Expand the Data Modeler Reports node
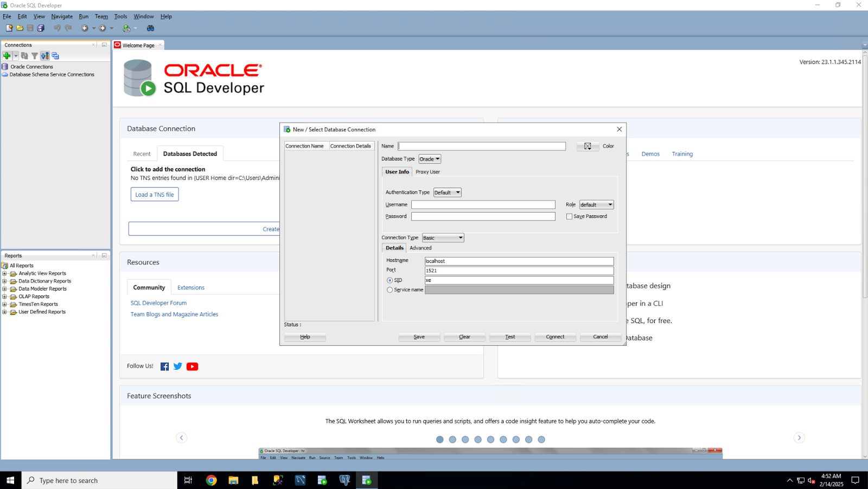This screenshot has height=489, width=868. coord(4,289)
